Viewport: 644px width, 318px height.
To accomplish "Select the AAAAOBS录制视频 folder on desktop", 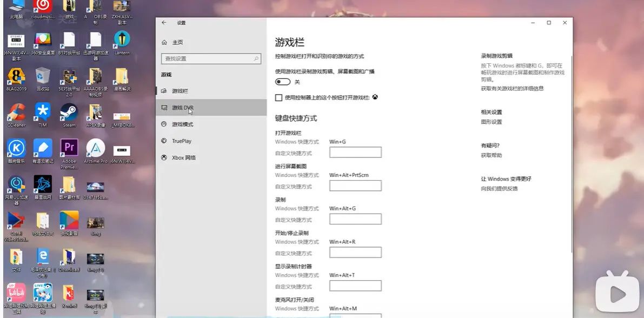I will [x=95, y=83].
